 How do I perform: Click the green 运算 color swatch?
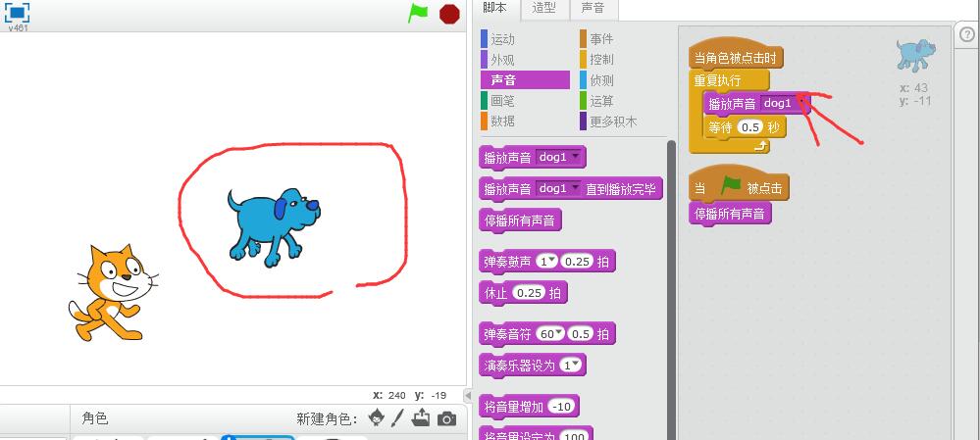583,101
